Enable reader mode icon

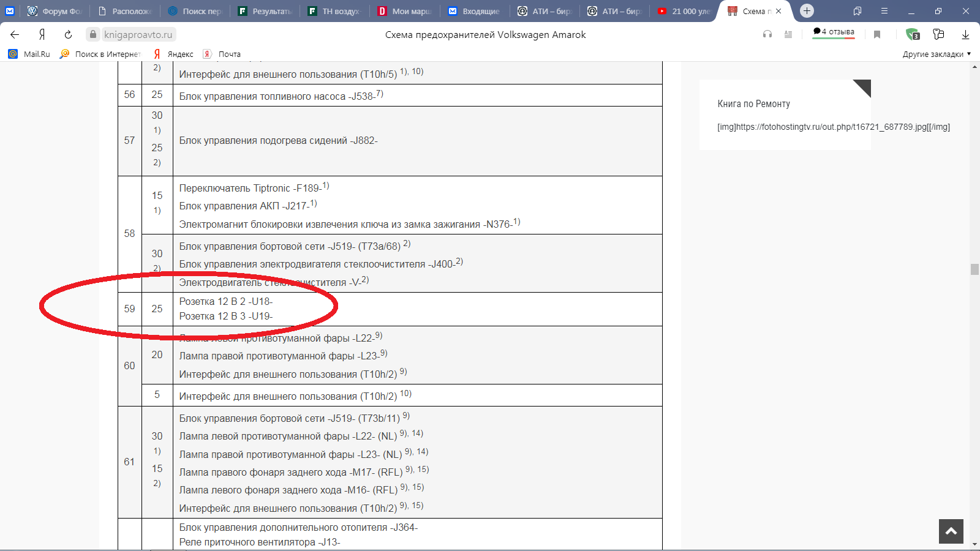coord(788,34)
